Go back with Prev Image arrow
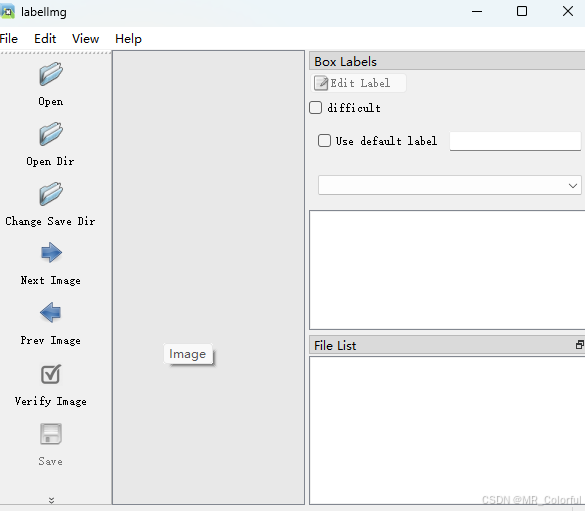 pos(51,313)
